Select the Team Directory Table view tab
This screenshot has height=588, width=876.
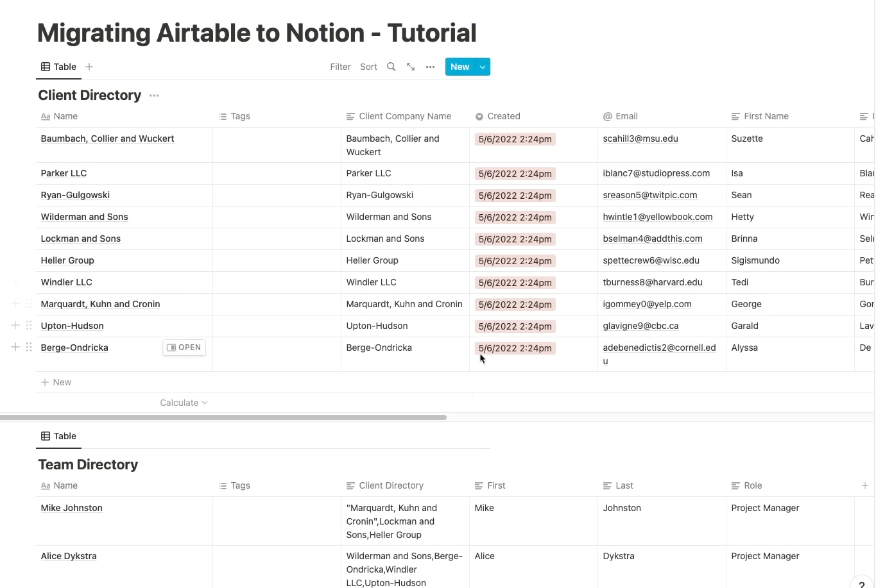click(x=58, y=436)
